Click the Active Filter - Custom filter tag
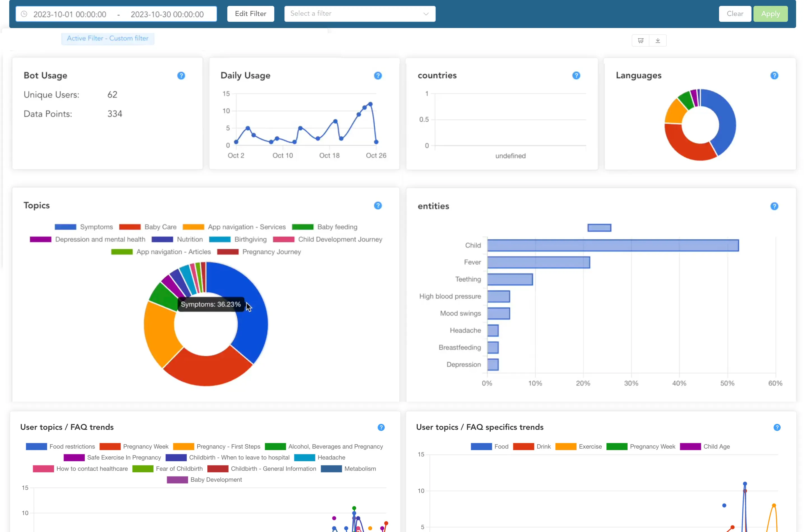Viewport: 807px width, 532px height. (107, 38)
